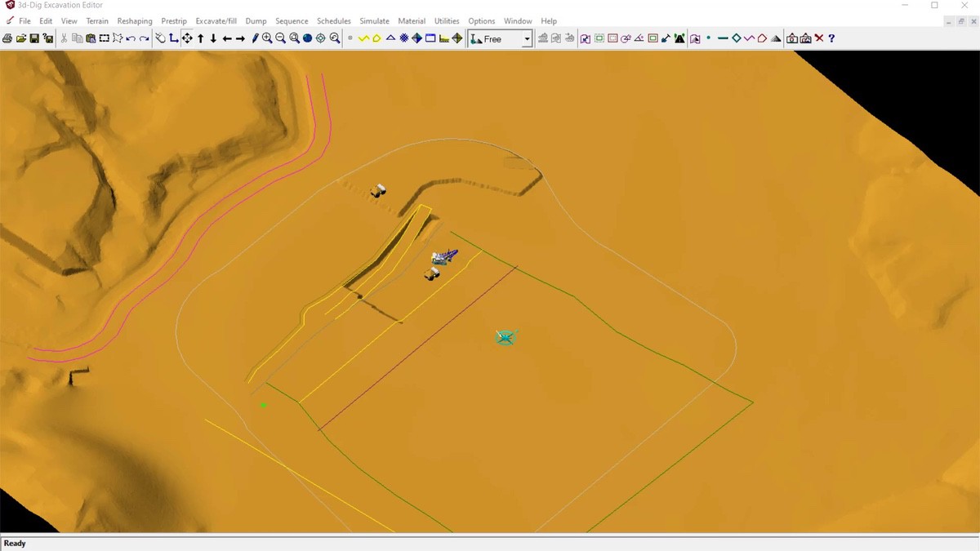
Task: Open a file with the folder icon
Action: (x=21, y=38)
